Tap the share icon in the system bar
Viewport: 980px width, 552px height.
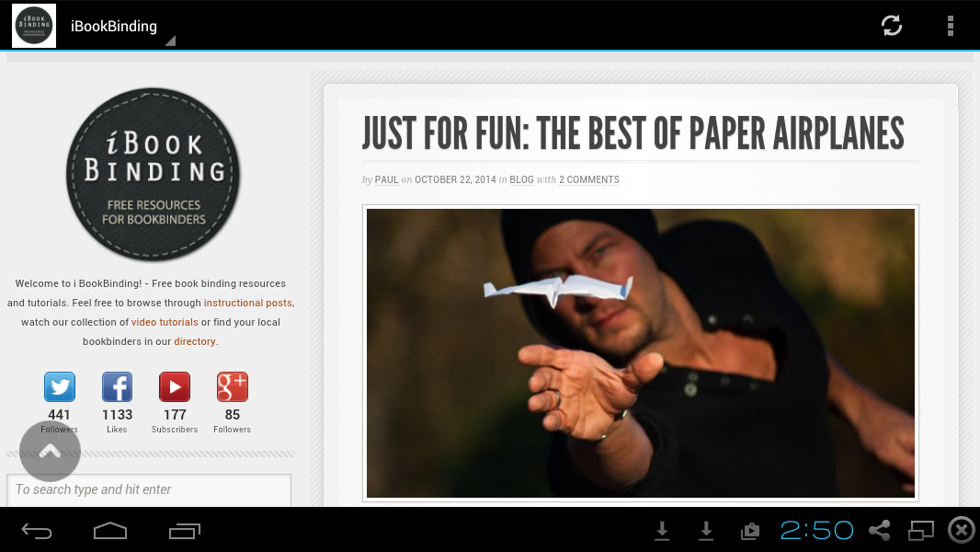[x=880, y=530]
